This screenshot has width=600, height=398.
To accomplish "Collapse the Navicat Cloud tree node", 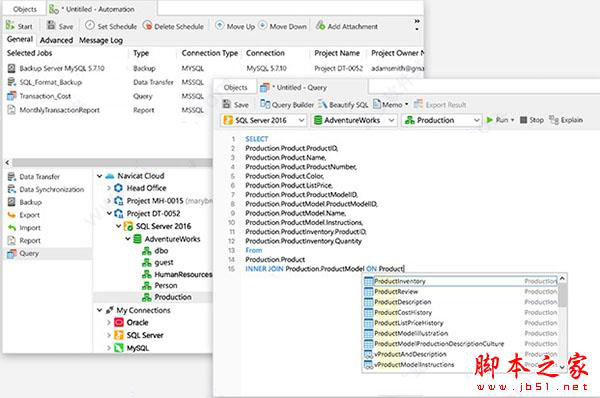I will pos(99,176).
